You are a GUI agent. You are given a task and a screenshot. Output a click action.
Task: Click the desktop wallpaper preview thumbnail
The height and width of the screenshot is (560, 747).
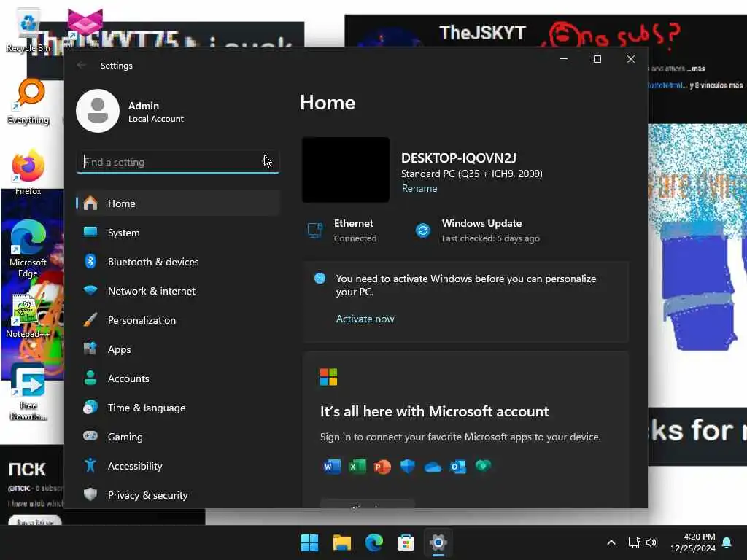click(x=346, y=169)
